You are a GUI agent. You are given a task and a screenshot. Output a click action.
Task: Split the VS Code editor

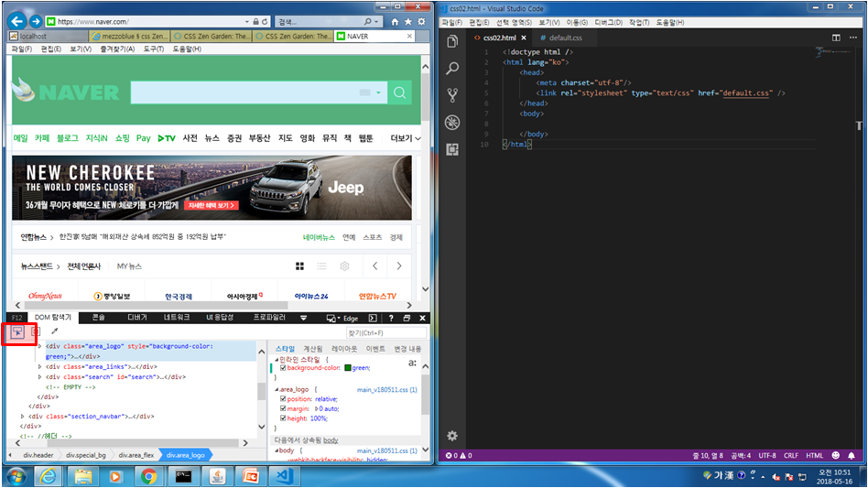point(836,38)
